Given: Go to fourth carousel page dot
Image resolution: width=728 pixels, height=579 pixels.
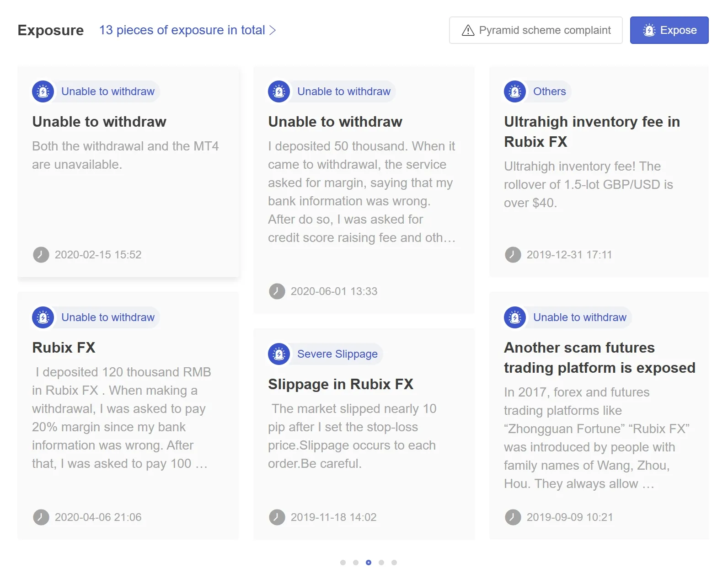Looking at the screenshot, I should 381,563.
